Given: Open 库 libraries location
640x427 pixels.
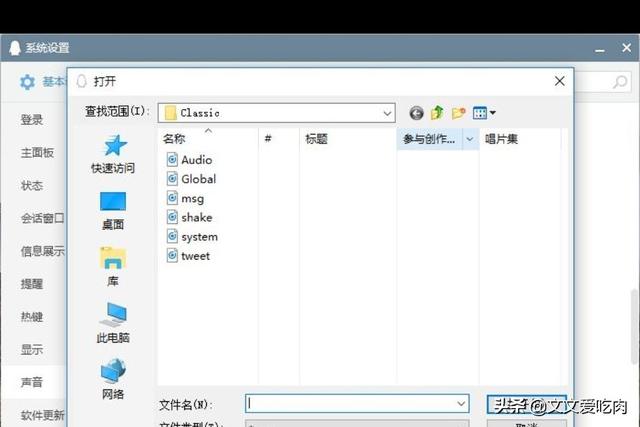Looking at the screenshot, I should 113,267.
